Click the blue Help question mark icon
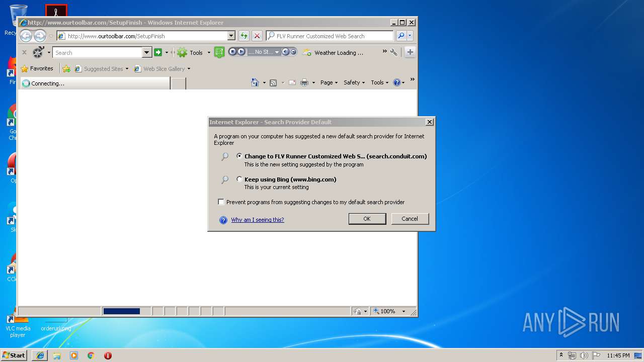Image resolution: width=644 pixels, height=362 pixels. click(396, 82)
